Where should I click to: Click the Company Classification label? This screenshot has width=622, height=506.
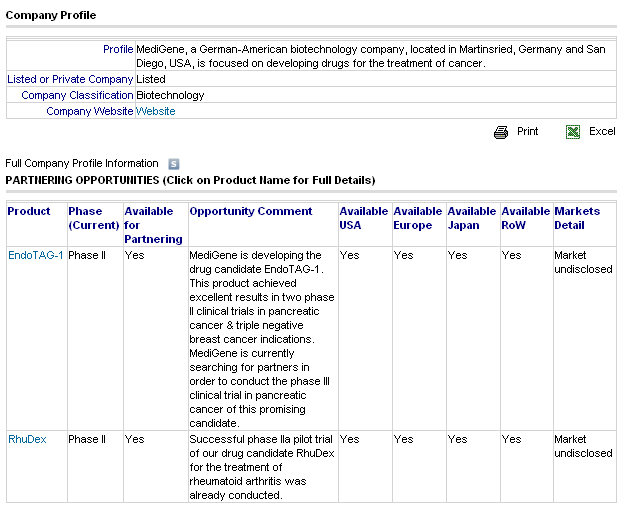coord(77,95)
